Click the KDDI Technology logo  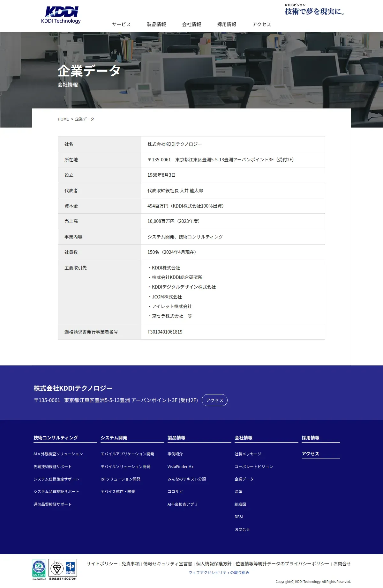point(61,15)
